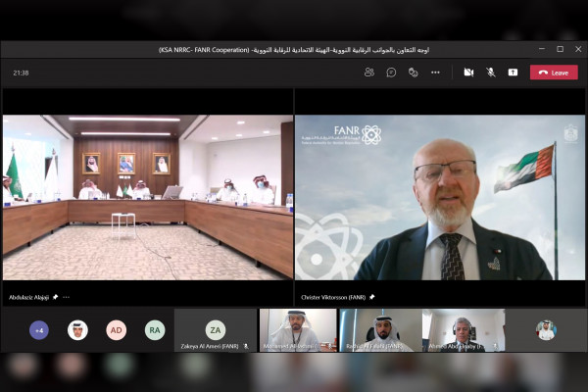Show the +4 additional participants
This screenshot has width=588, height=392.
coord(39,330)
